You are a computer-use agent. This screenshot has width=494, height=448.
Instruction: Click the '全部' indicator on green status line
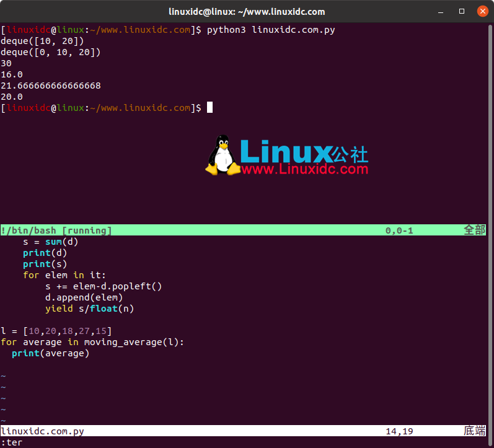474,230
